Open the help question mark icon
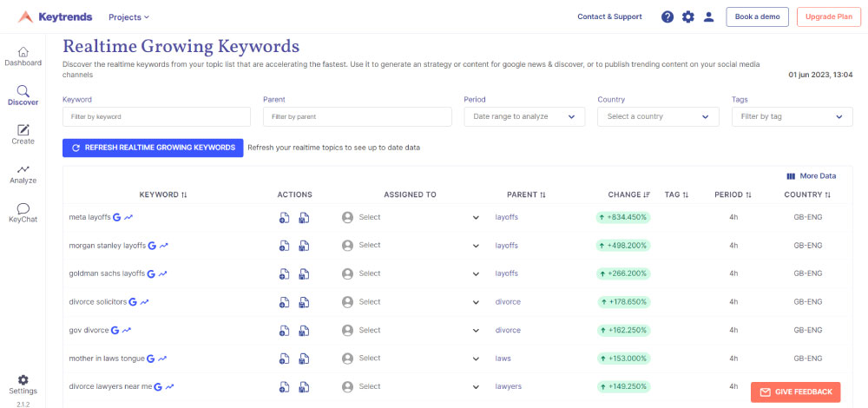Screen dimensions: 868x408 click(667, 17)
